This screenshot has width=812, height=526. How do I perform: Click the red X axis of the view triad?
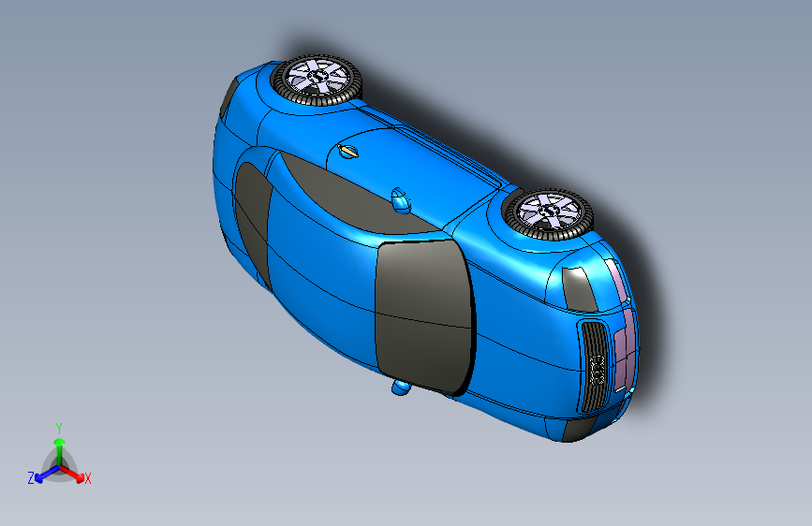click(72, 474)
